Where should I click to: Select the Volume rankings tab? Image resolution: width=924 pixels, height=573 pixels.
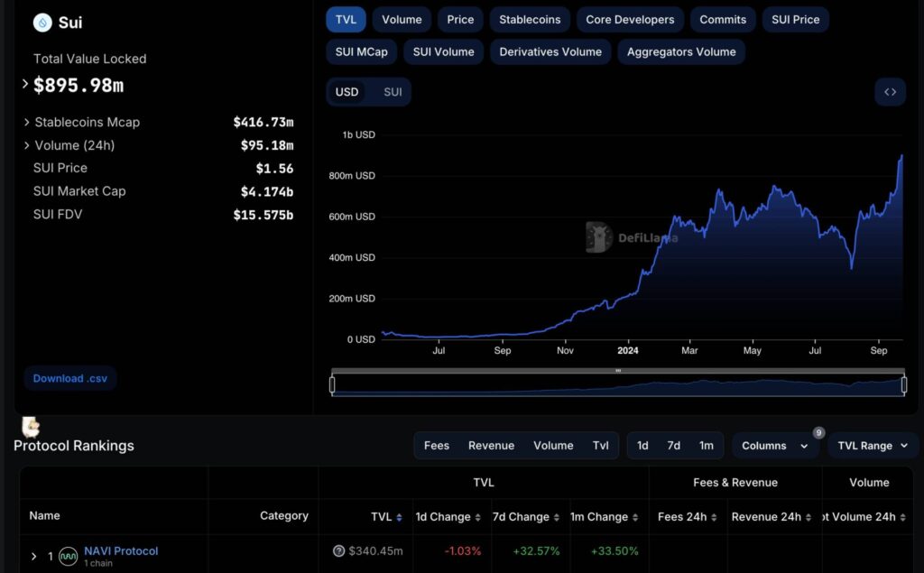(x=553, y=446)
